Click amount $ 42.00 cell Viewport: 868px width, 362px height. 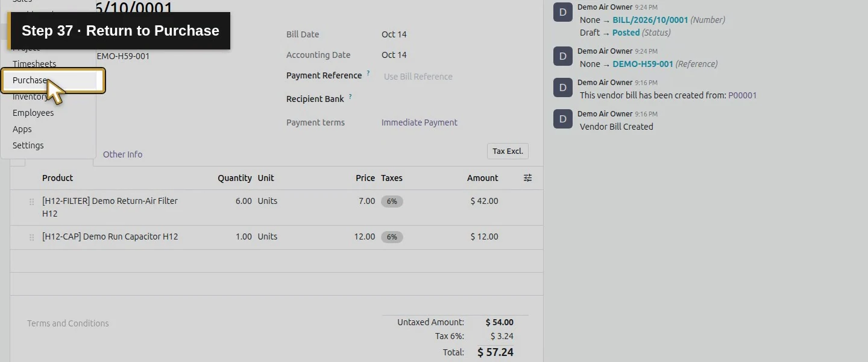point(485,201)
